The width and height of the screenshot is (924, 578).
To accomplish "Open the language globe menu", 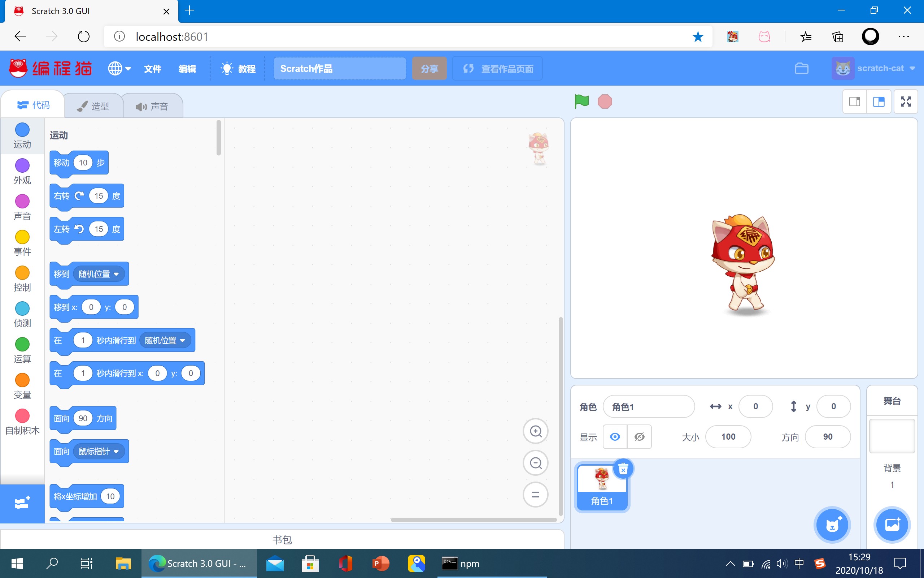I will point(119,68).
